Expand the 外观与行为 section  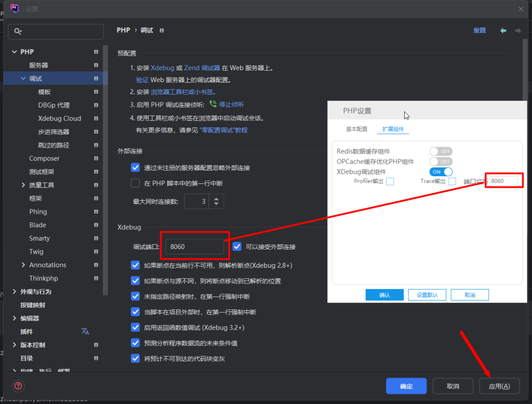pos(14,291)
